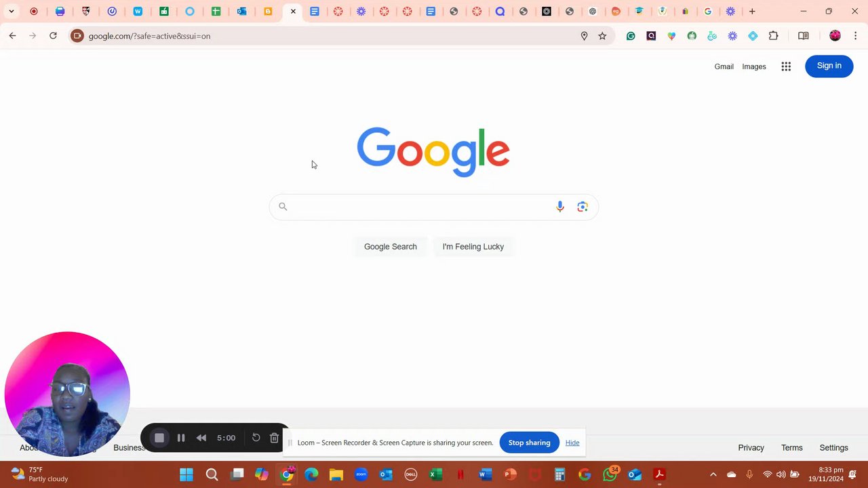Open Word from the taskbar
The image size is (868, 488).
(485, 474)
